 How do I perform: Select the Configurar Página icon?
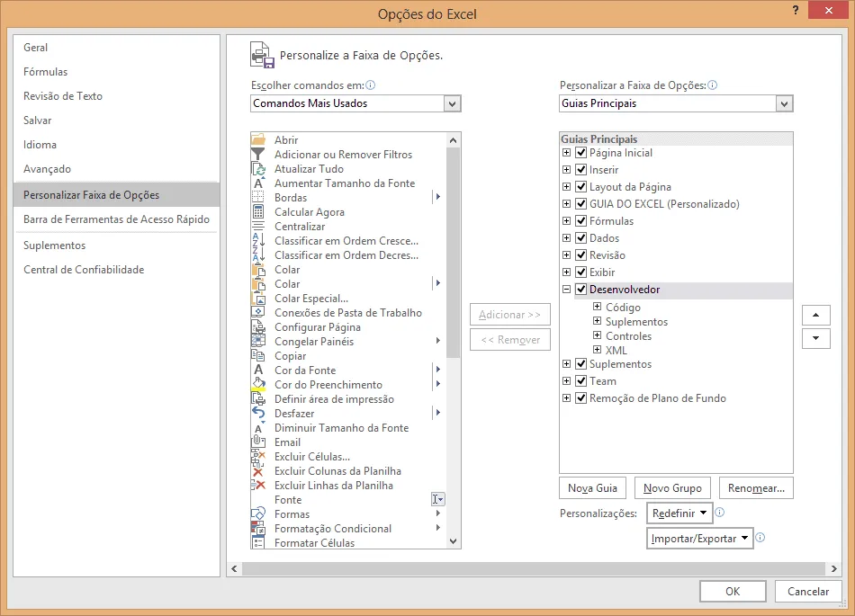click(258, 327)
